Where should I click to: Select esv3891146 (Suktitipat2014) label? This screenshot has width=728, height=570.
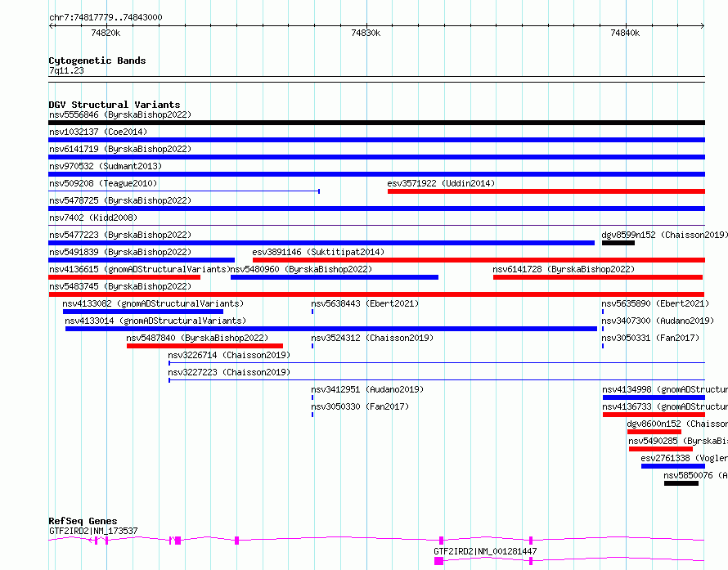318,252
